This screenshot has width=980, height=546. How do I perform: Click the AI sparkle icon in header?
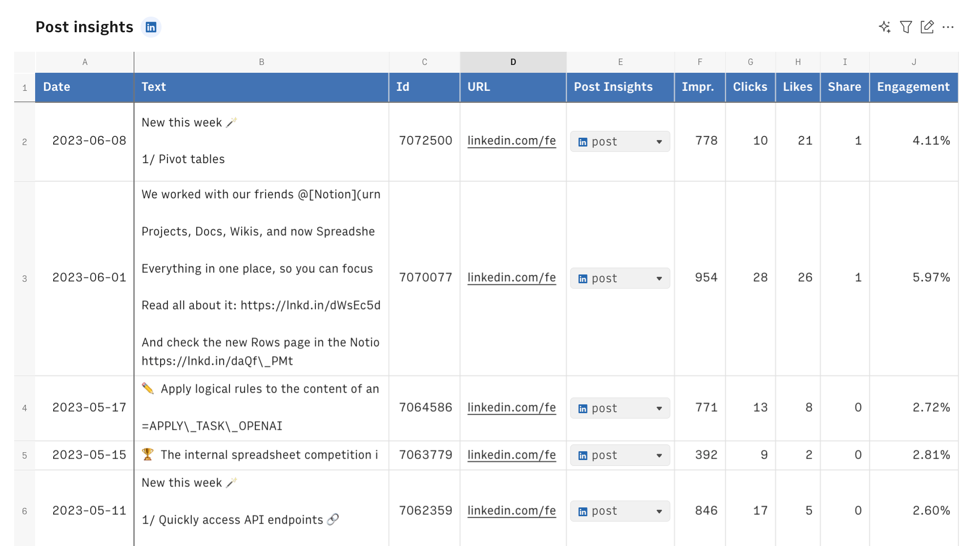click(884, 27)
